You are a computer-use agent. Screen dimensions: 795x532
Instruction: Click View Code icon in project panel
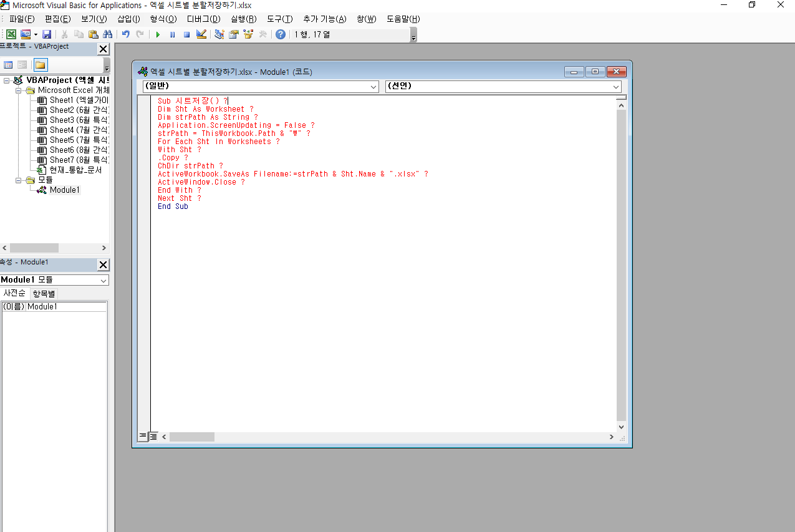(8, 65)
